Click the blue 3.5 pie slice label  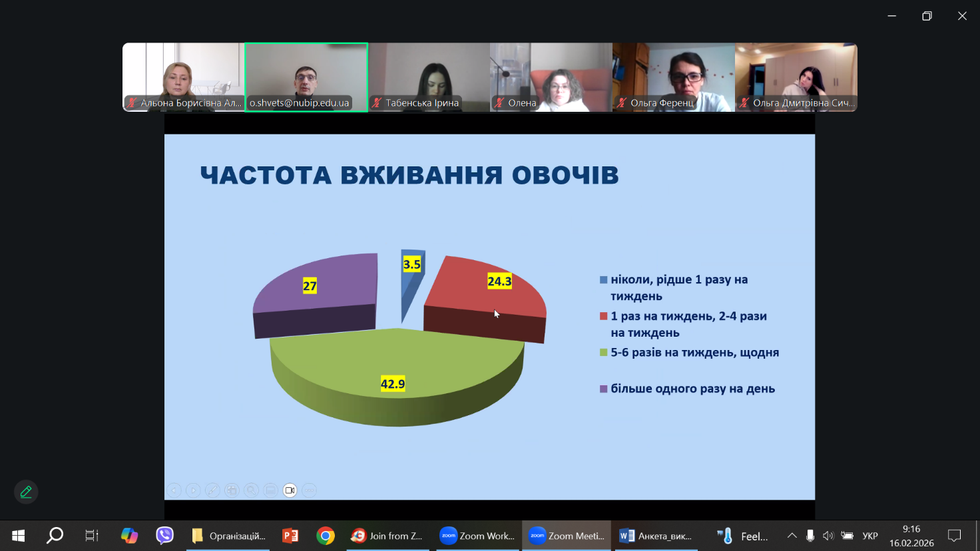coord(411,265)
